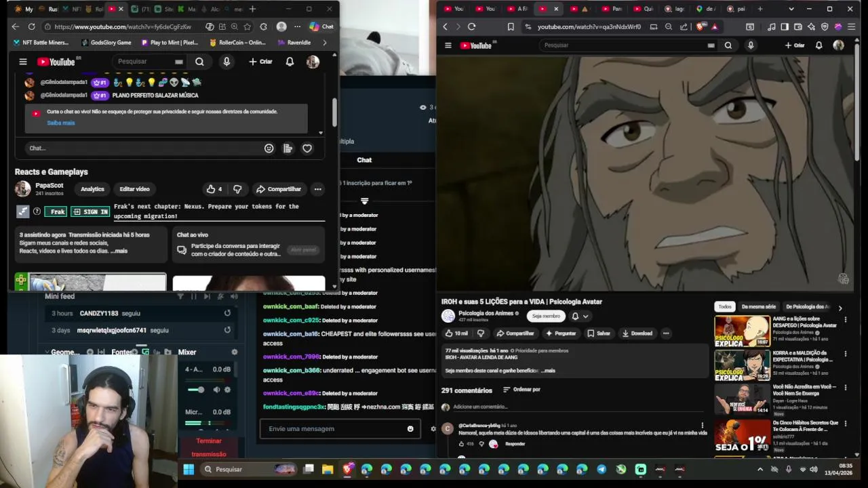Filter Mini feed with funnel icon
The height and width of the screenshot is (488, 868).
pos(180,296)
